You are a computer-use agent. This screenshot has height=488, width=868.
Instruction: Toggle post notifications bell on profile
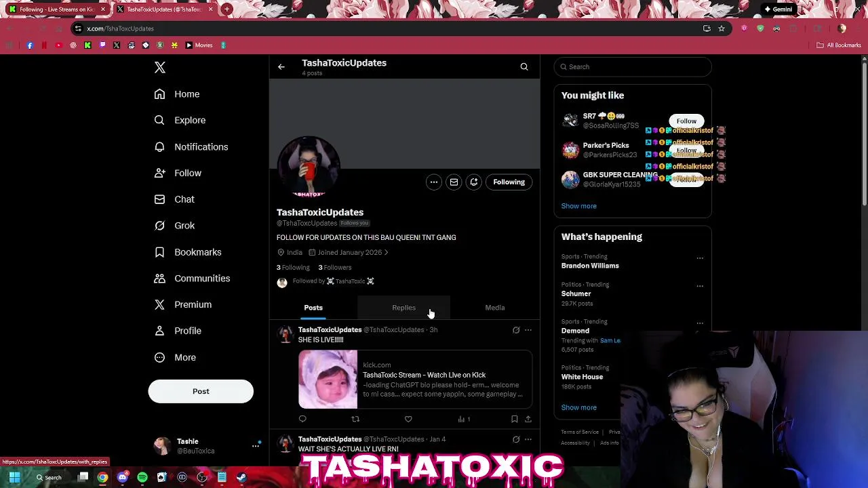(474, 182)
